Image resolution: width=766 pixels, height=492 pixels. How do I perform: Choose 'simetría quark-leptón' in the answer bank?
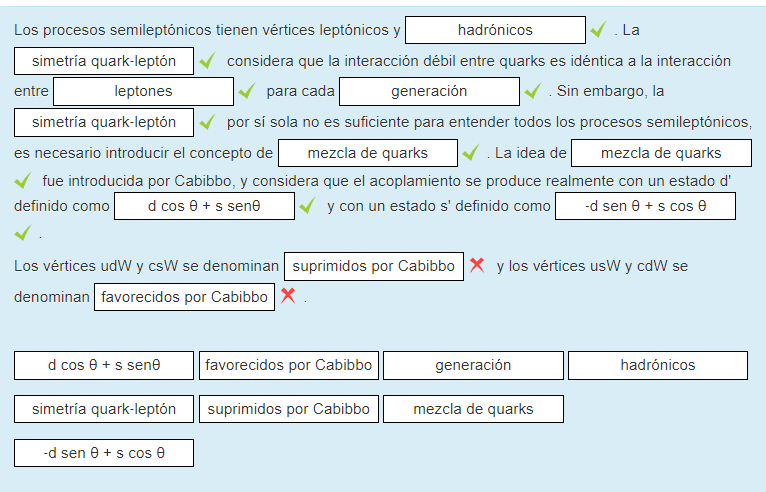[x=104, y=409]
